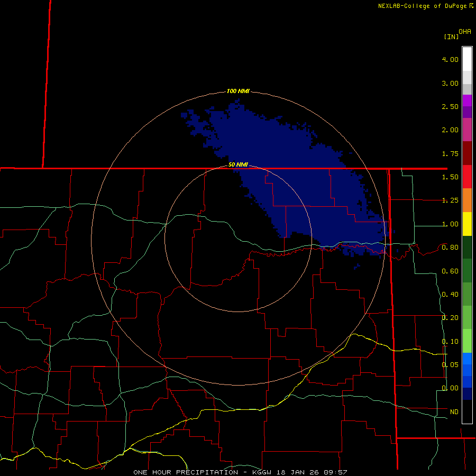Select the pink legend swatch near 2.00
Screen dimensions: 476x476
click(x=467, y=130)
